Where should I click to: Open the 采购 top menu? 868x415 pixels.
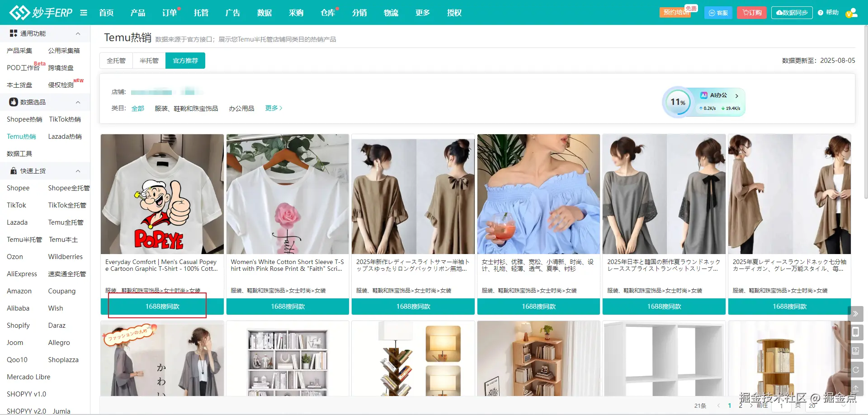click(x=296, y=13)
